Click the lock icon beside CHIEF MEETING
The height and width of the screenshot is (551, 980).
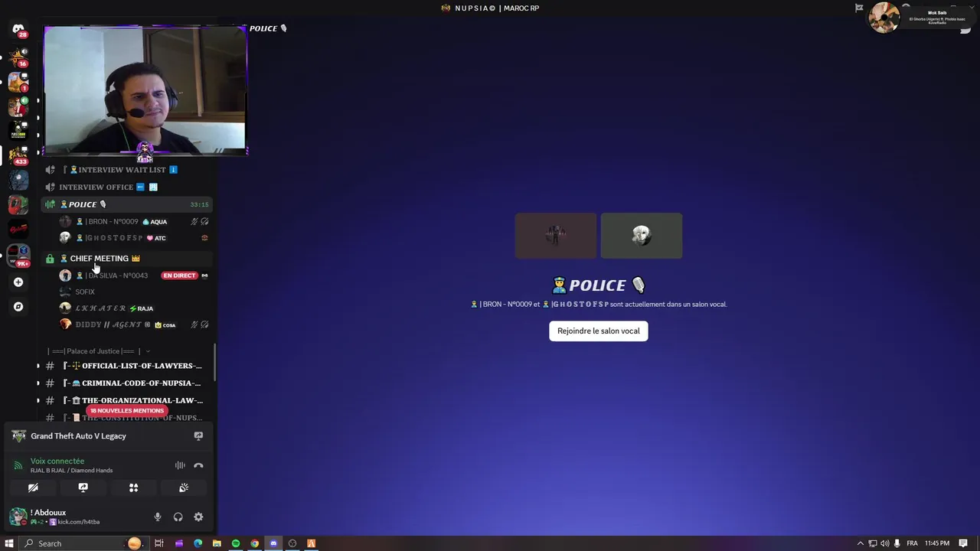click(x=50, y=259)
